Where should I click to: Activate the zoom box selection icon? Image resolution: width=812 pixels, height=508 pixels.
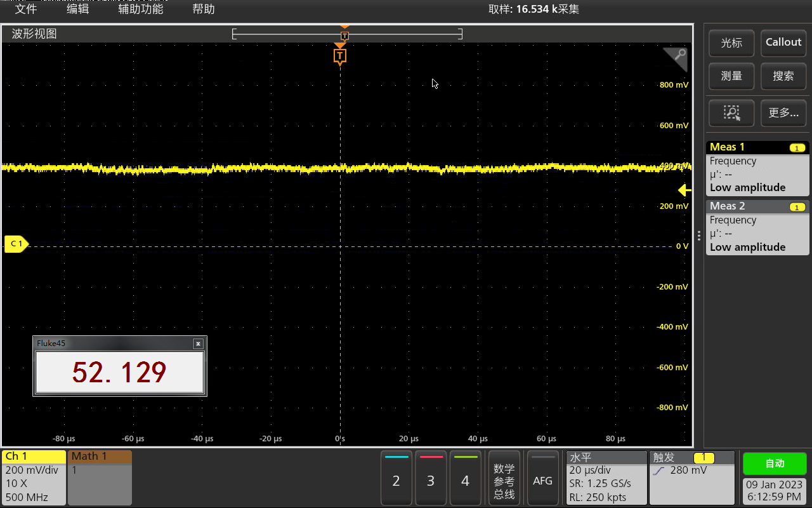pos(731,113)
